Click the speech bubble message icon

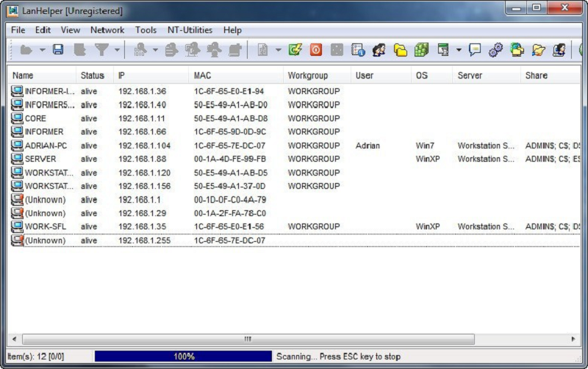tap(475, 50)
